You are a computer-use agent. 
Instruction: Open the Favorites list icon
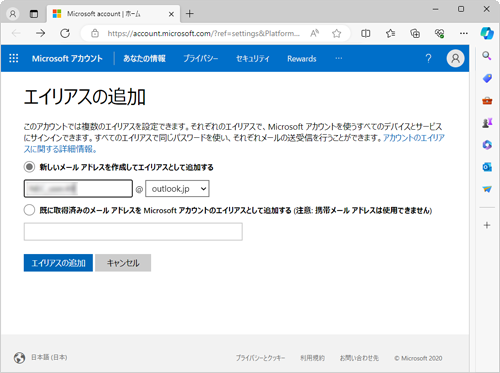390,33
